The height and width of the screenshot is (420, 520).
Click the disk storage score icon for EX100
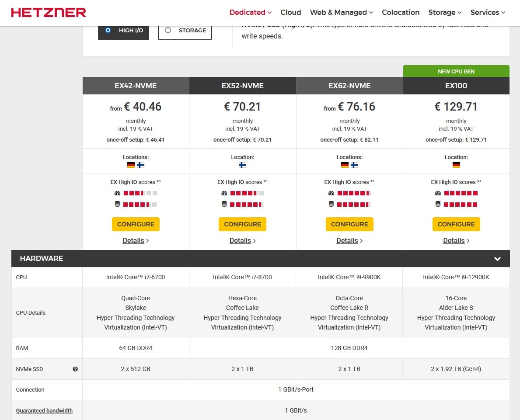[x=438, y=204]
